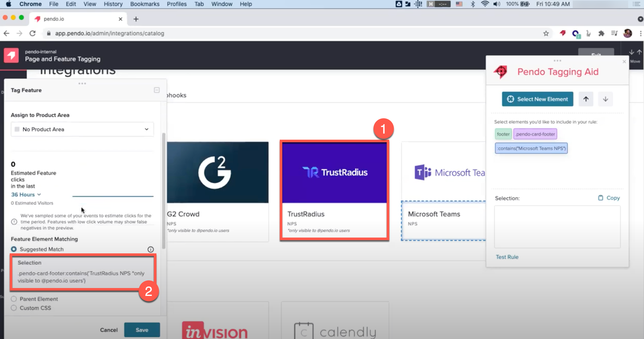Open the Tab menu
Viewport: 644px width, 339px height.
(199, 4)
